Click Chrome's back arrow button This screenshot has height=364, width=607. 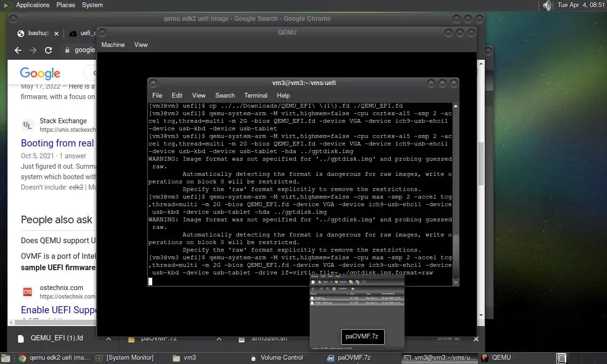pos(18,50)
